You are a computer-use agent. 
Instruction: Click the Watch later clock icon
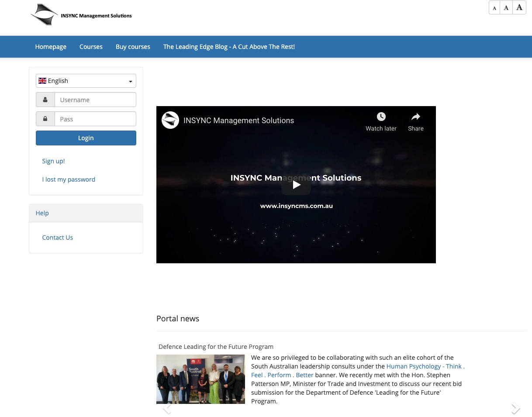coord(381,117)
